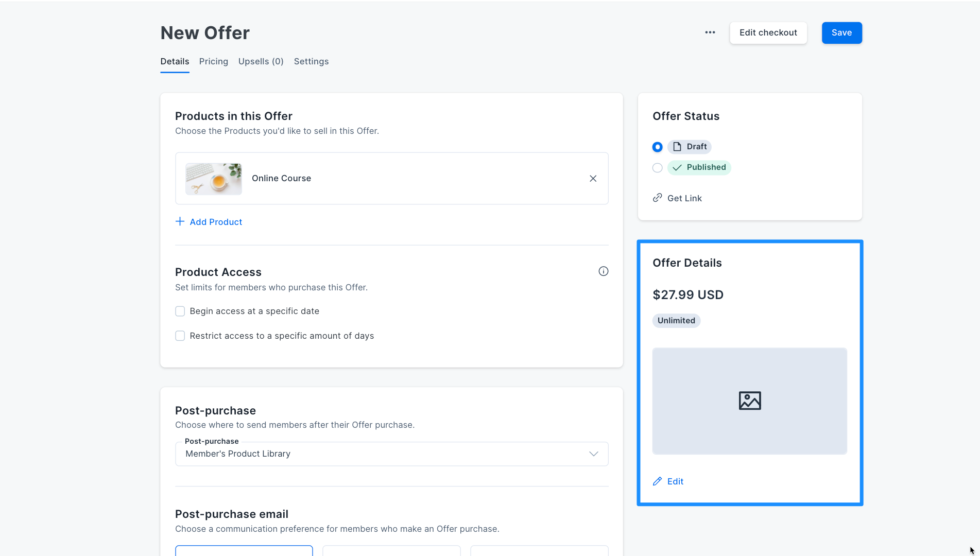Switch to the Pricing tab
980x556 pixels.
click(x=214, y=61)
